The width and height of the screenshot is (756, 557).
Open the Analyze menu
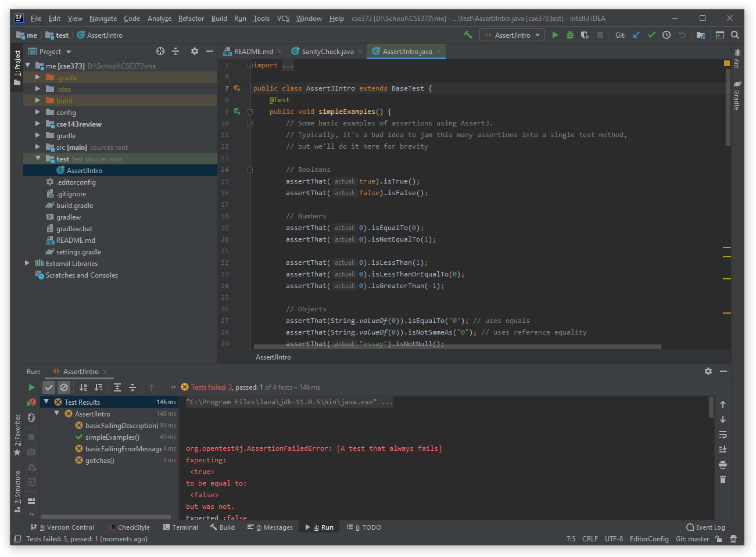[x=159, y=19]
